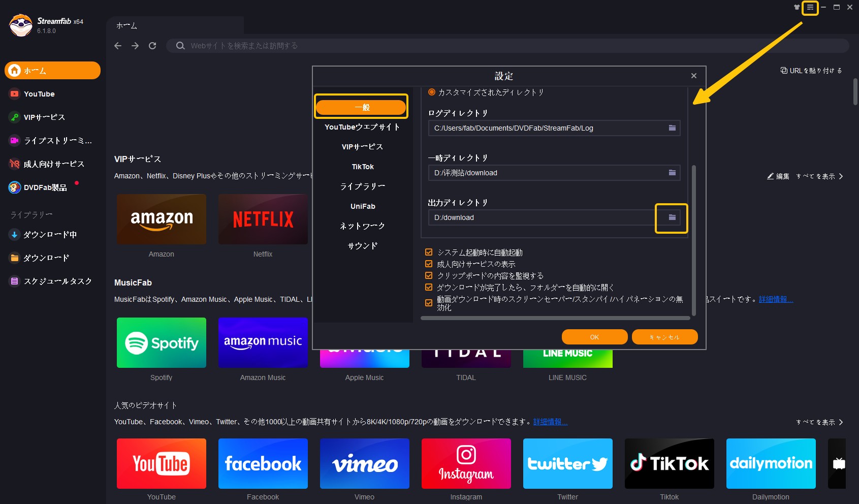Open the Vimeo thumbnail

click(365, 464)
